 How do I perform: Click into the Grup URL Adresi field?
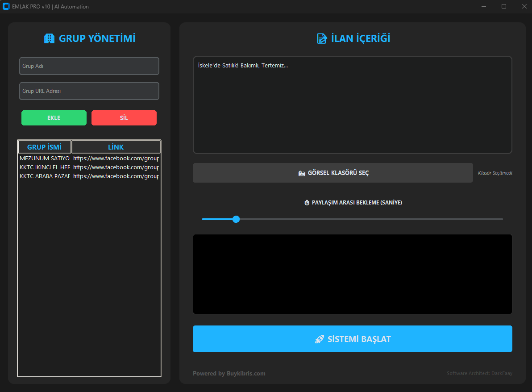(89, 91)
